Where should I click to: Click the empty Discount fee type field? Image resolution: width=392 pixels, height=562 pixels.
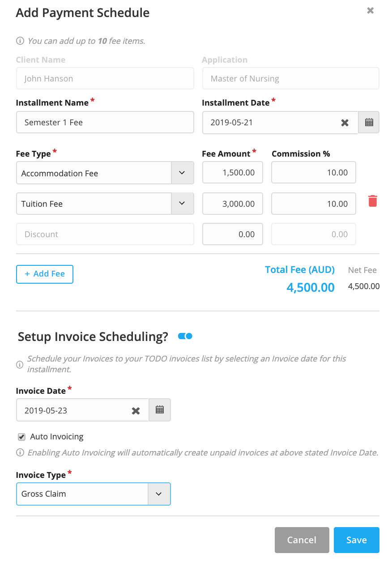pyautogui.click(x=105, y=234)
